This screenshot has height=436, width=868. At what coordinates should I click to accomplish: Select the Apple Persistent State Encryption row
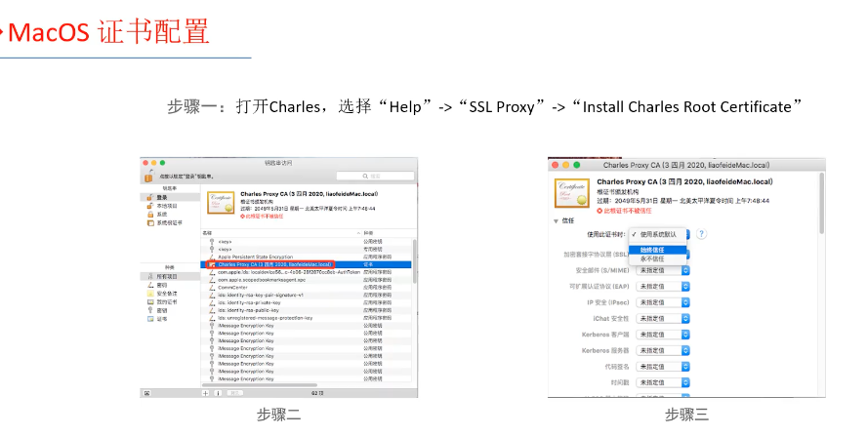[307, 258]
